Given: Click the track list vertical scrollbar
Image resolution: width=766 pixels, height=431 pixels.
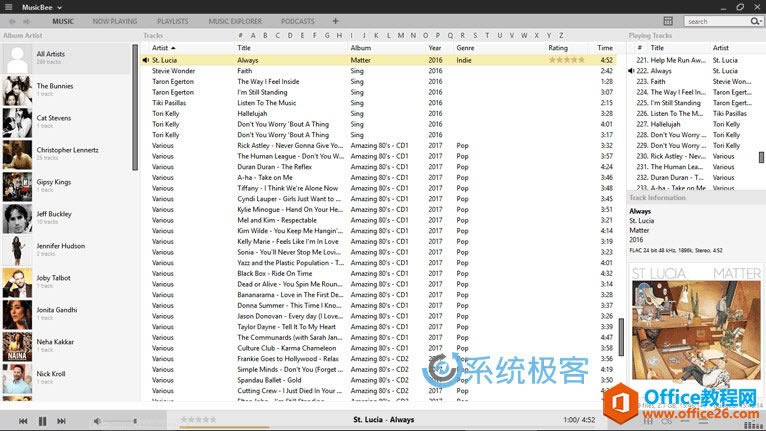Looking at the screenshot, I should [x=621, y=337].
